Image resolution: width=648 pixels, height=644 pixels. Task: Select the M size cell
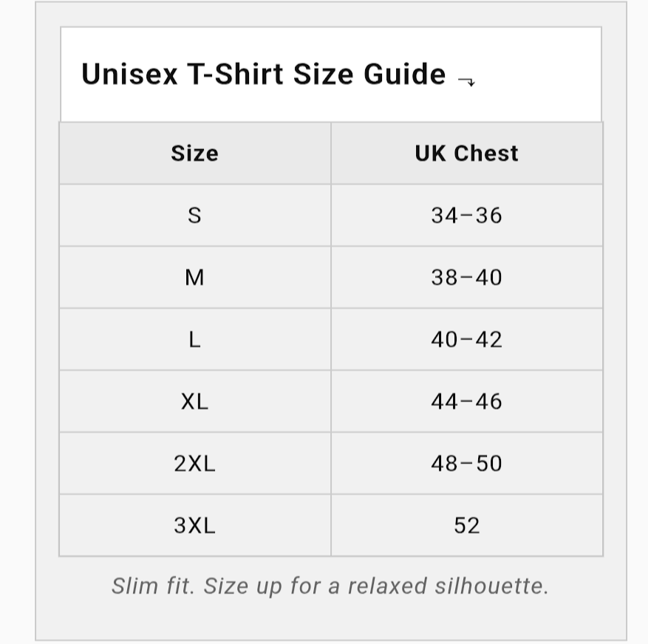[x=194, y=277]
